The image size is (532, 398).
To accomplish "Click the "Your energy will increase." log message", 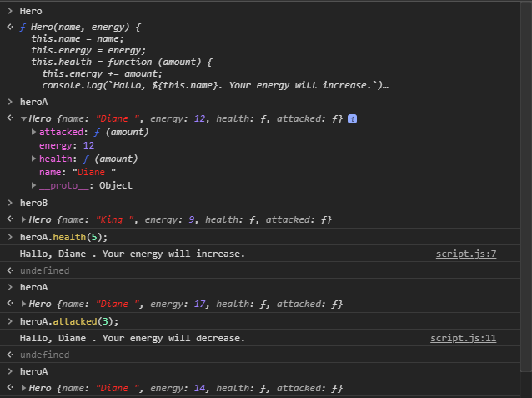I will pyautogui.click(x=132, y=254).
